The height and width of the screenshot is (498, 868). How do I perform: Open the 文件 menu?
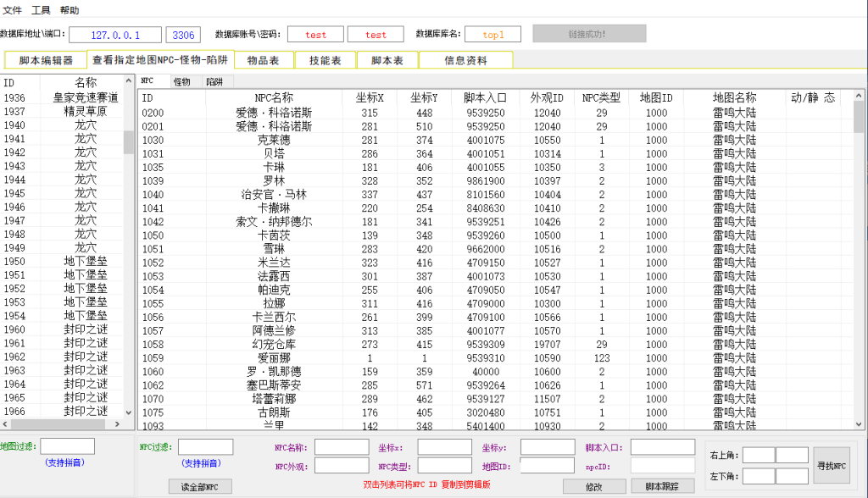click(12, 10)
